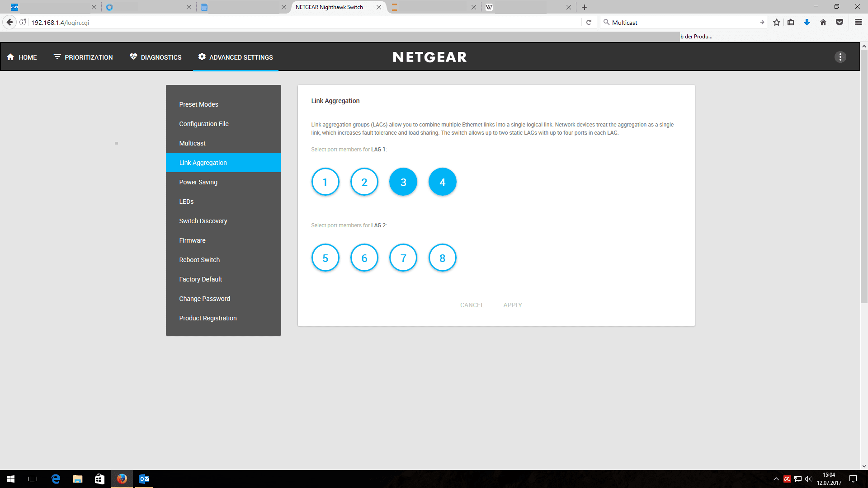This screenshot has height=488, width=868.
Task: Toggle port 8 for LAG 2
Action: click(443, 258)
